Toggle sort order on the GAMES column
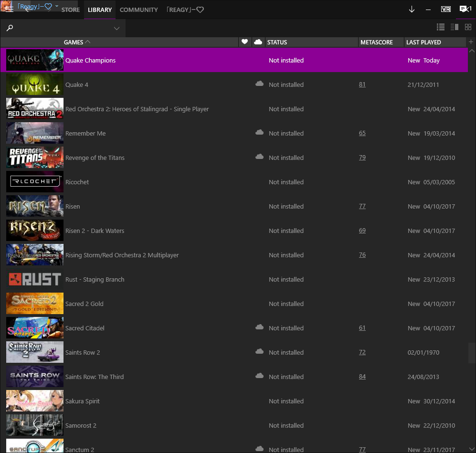Viewport: 476px width, 453px height. [77, 42]
